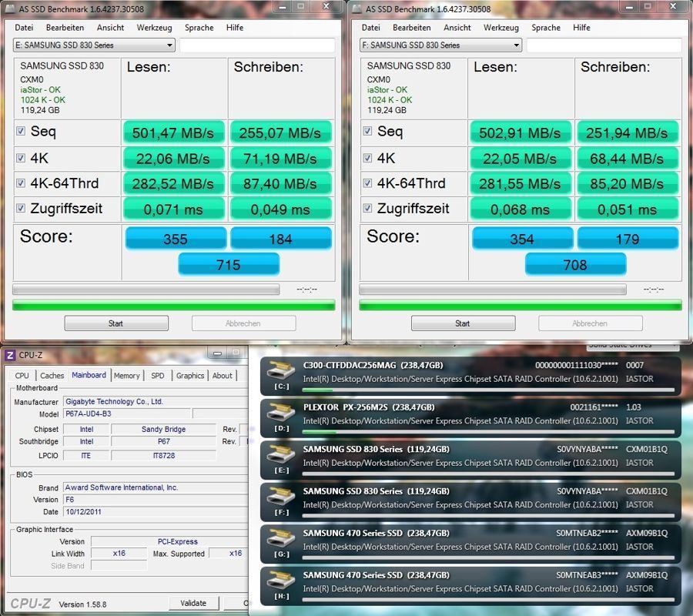Click the P67A-UD4-B3 model field in CPU-Z

click(127, 413)
